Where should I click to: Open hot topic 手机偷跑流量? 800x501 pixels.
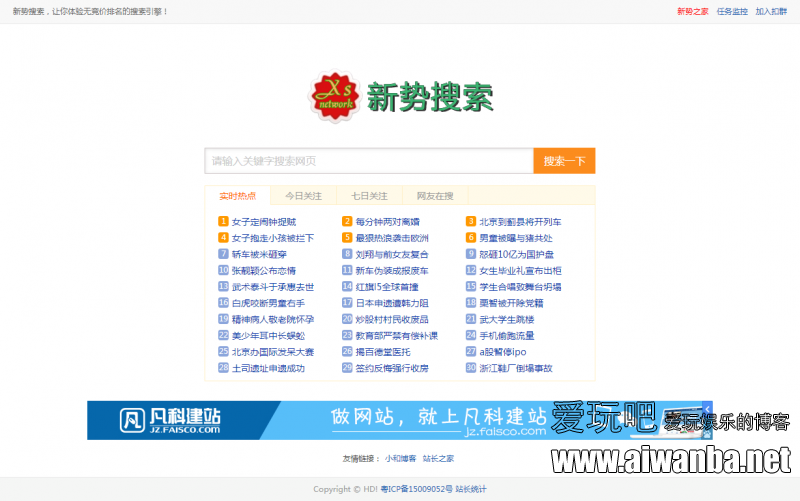click(507, 336)
